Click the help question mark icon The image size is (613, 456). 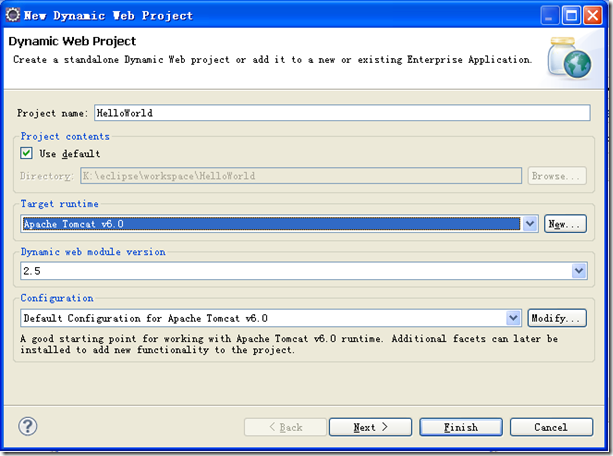click(x=28, y=426)
